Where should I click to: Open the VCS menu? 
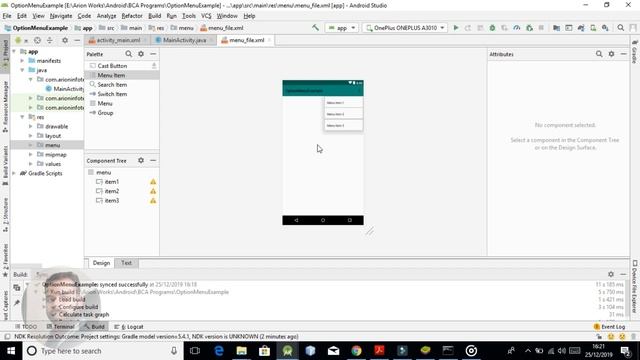tap(206, 16)
